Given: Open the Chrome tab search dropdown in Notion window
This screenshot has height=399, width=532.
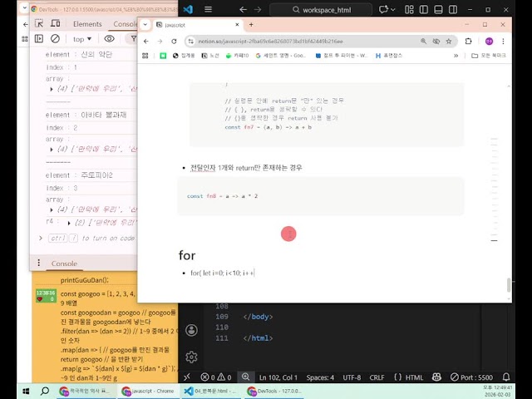Looking at the screenshot, I should point(145,24).
